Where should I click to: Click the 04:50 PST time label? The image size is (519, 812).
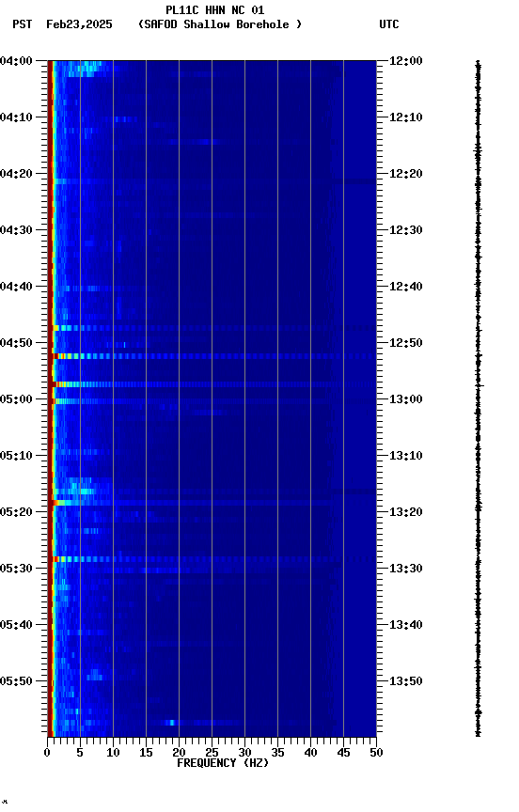16,343
